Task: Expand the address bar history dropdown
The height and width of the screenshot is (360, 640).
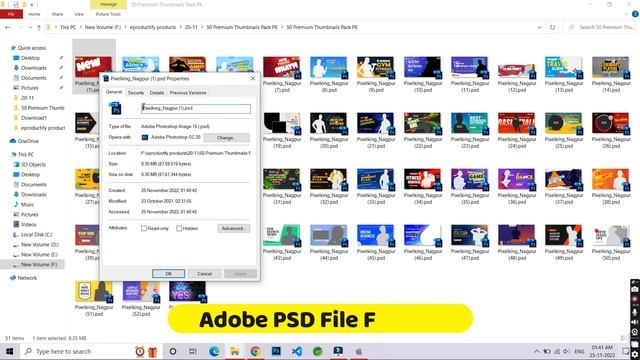Action: [540, 27]
